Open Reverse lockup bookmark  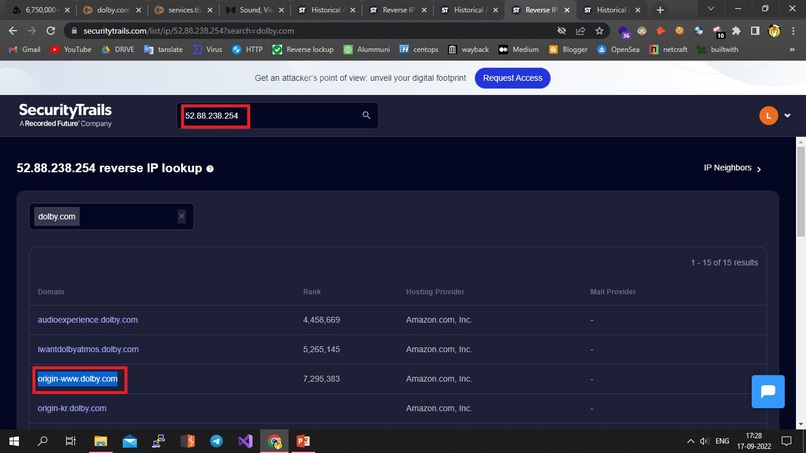click(303, 49)
